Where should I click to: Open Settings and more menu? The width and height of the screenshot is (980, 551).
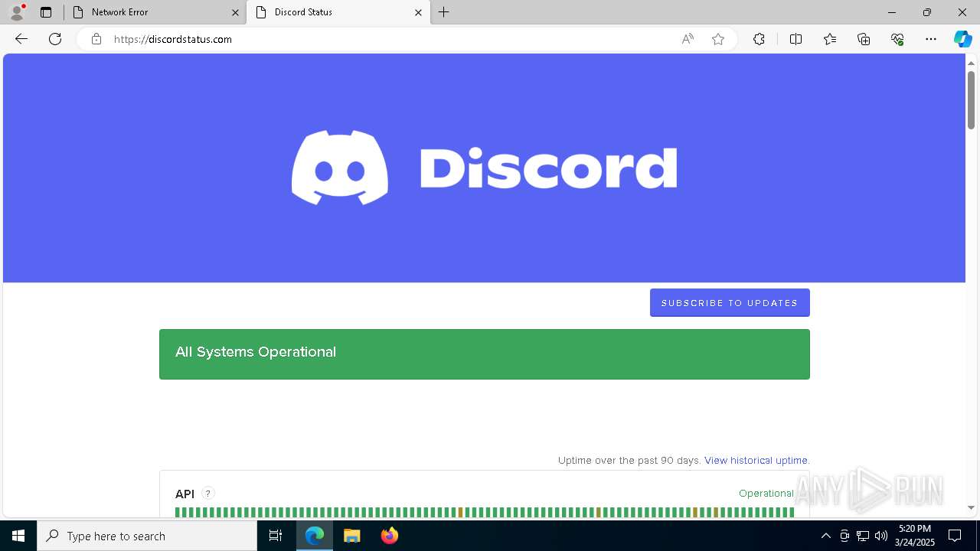tap(931, 39)
